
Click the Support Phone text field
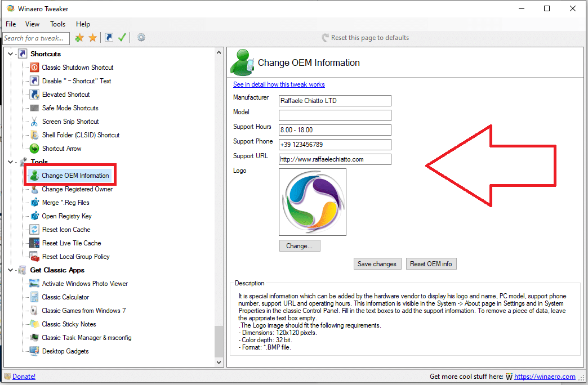click(x=335, y=145)
